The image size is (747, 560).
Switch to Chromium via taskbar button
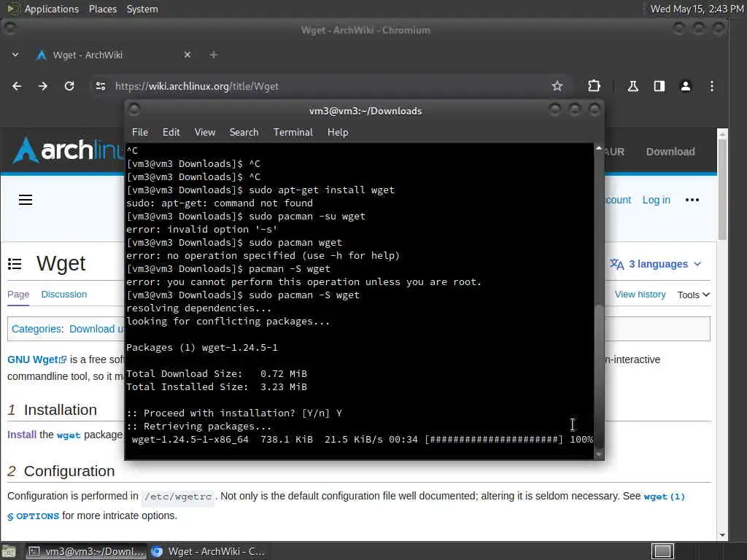208,551
